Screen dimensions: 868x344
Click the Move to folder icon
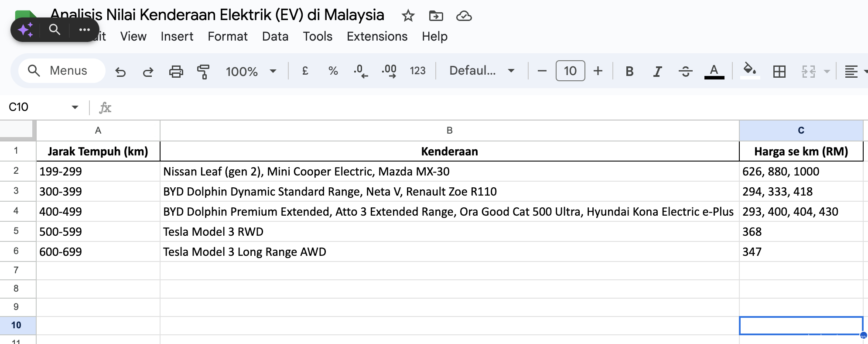(436, 16)
